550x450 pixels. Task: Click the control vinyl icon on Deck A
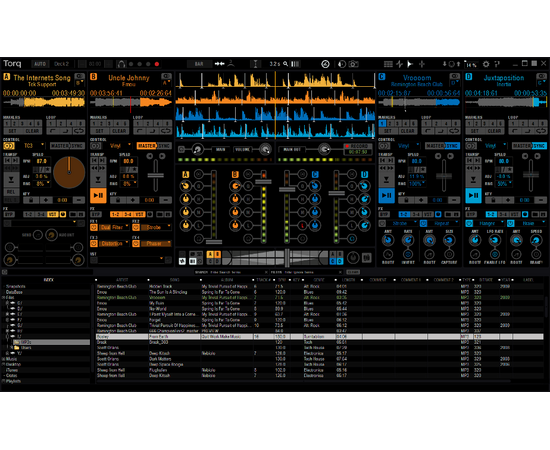click(x=9, y=146)
